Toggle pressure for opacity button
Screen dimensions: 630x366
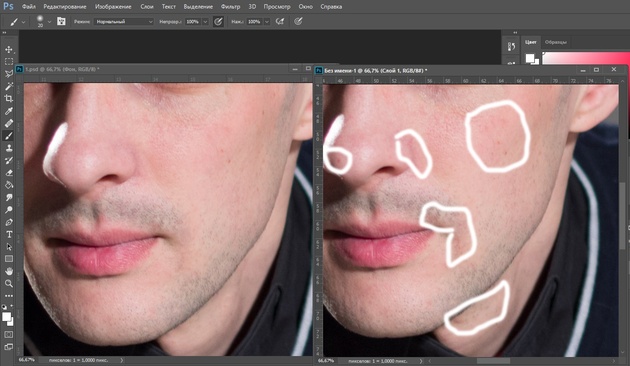point(218,21)
